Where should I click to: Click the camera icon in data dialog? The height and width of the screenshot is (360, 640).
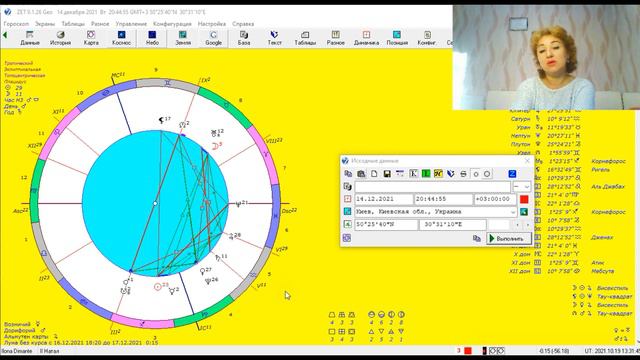click(x=361, y=174)
